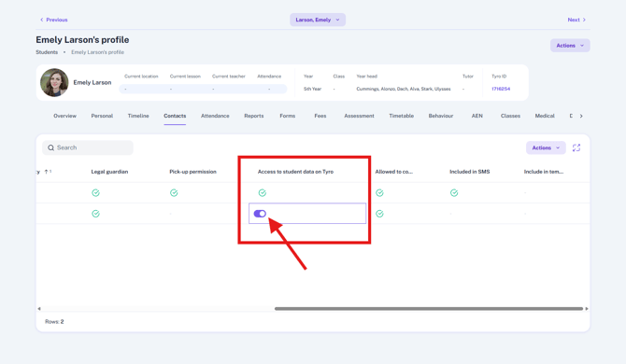Switch to the Attendance tab
This screenshot has width=626, height=364.
pos(215,116)
